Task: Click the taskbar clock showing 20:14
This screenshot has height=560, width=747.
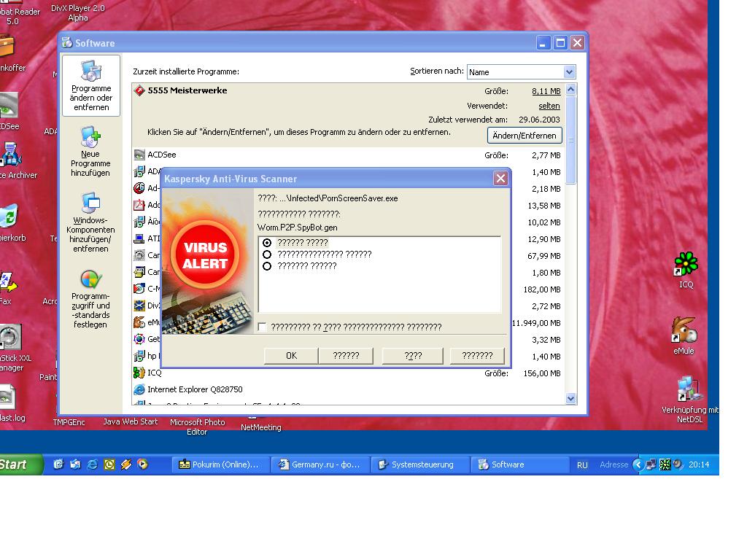Action: coord(699,464)
